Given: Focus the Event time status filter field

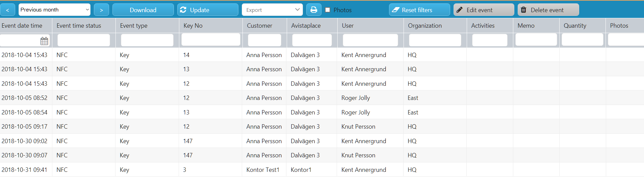Looking at the screenshot, I should [x=84, y=40].
